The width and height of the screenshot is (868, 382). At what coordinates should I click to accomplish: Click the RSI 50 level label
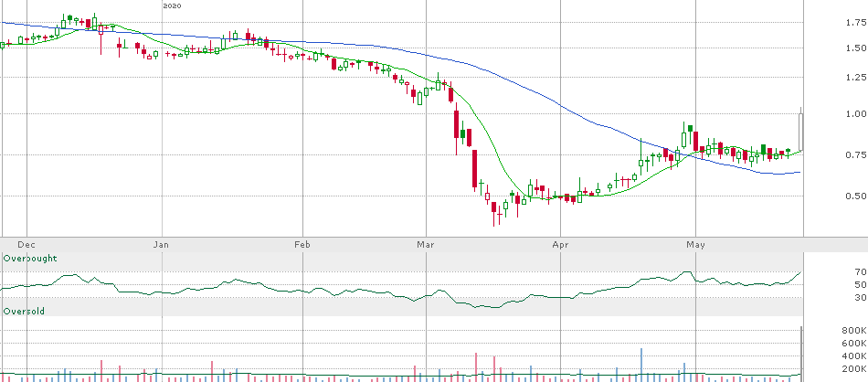pos(861,284)
